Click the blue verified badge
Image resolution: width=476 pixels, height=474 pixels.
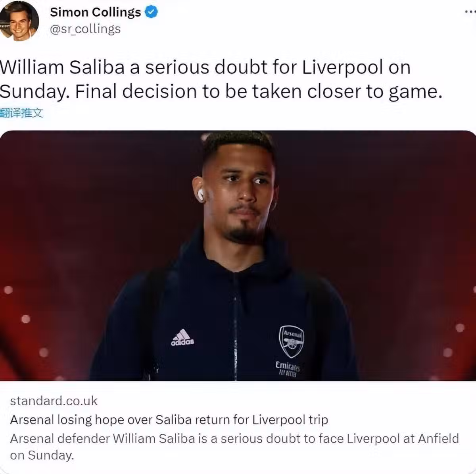[152, 12]
